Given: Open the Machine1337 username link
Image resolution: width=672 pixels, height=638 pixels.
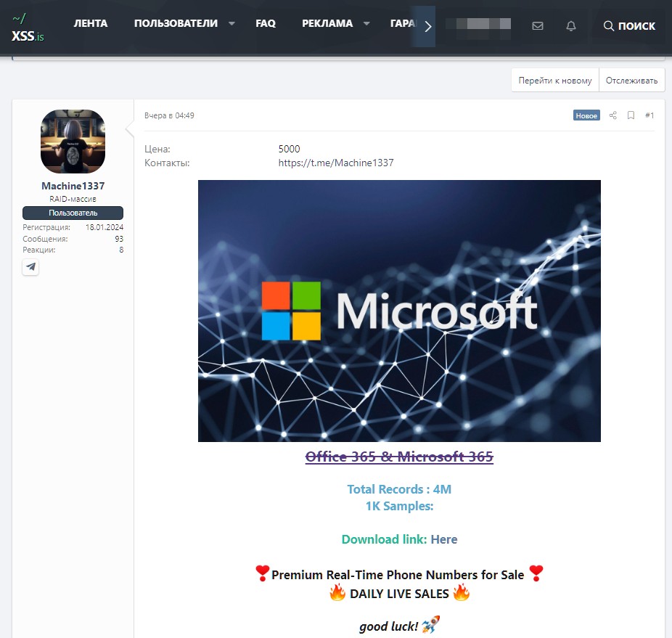Looking at the screenshot, I should (73, 186).
